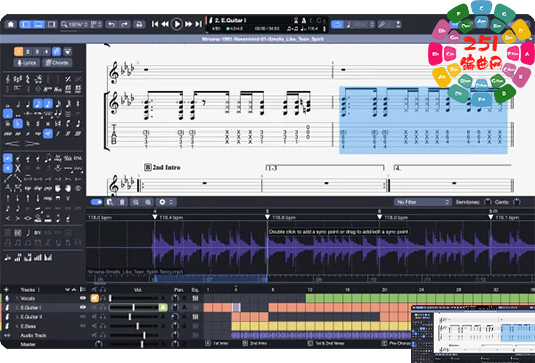This screenshot has width=535, height=363.
Task: Open the Chords editor
Action: [57, 63]
